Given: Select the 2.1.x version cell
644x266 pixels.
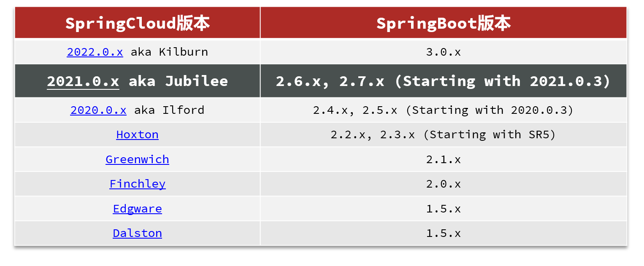Looking at the screenshot, I should 443,159.
